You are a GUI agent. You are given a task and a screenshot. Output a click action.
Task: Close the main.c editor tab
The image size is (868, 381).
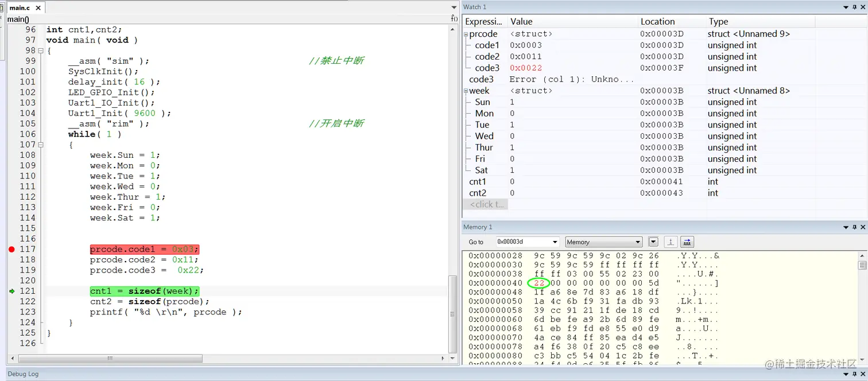38,7
